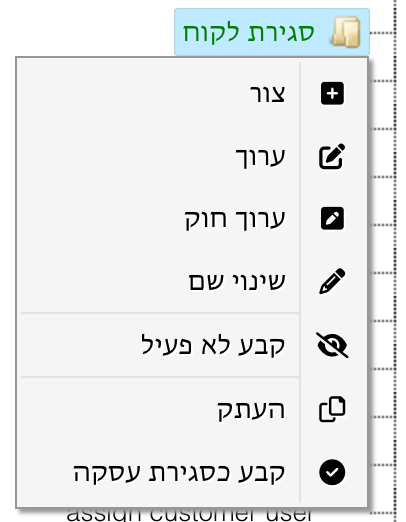Click the filled edit icon beside ערוך חוק
Viewport: 406px width, 522px height.
[332, 219]
